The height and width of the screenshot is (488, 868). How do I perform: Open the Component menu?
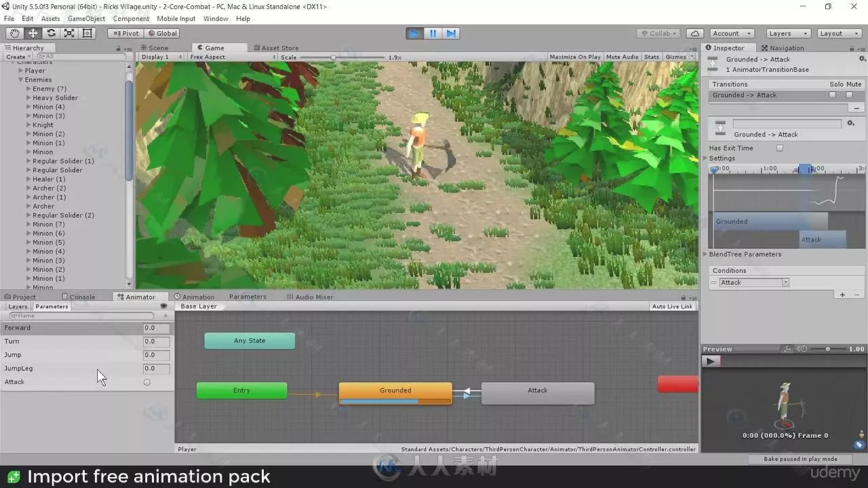[x=131, y=19]
